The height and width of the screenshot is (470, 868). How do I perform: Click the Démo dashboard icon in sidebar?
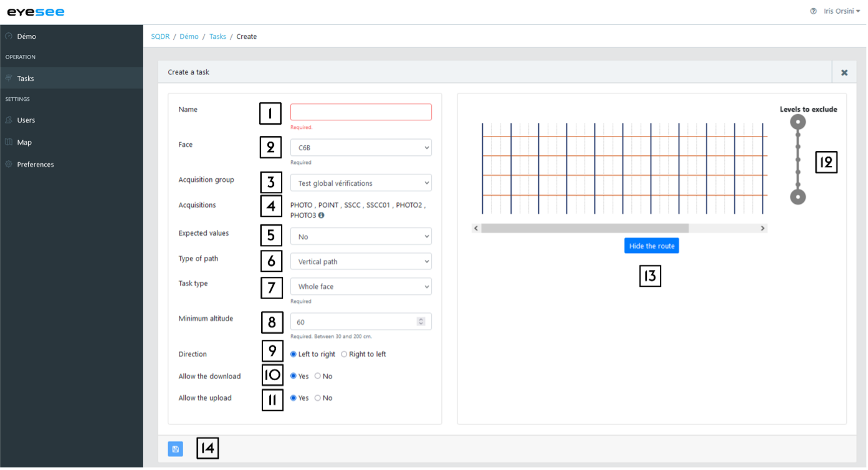click(x=9, y=37)
